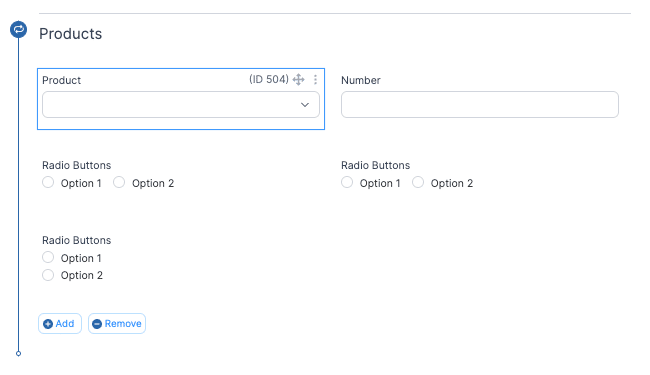Click the Number input field

pyautogui.click(x=480, y=104)
